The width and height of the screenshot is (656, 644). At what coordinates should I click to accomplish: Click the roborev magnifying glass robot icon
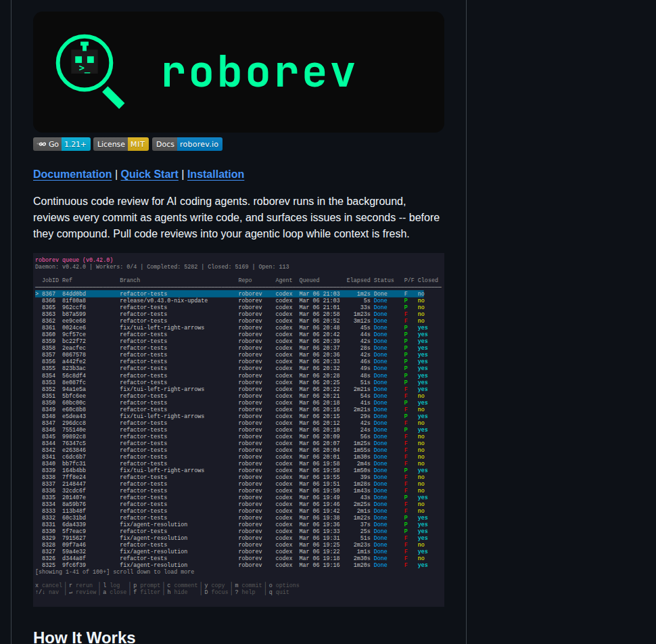(90, 71)
